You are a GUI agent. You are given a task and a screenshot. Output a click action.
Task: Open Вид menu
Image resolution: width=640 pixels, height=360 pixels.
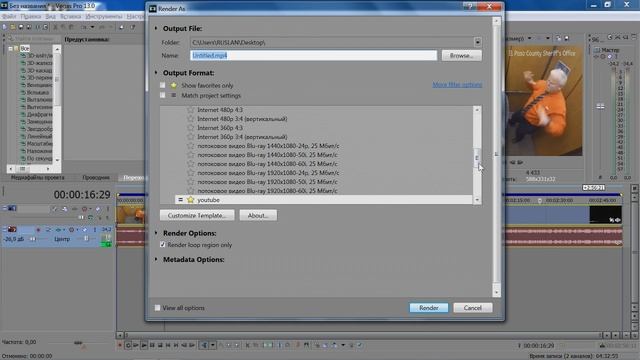pyautogui.click(x=51, y=16)
